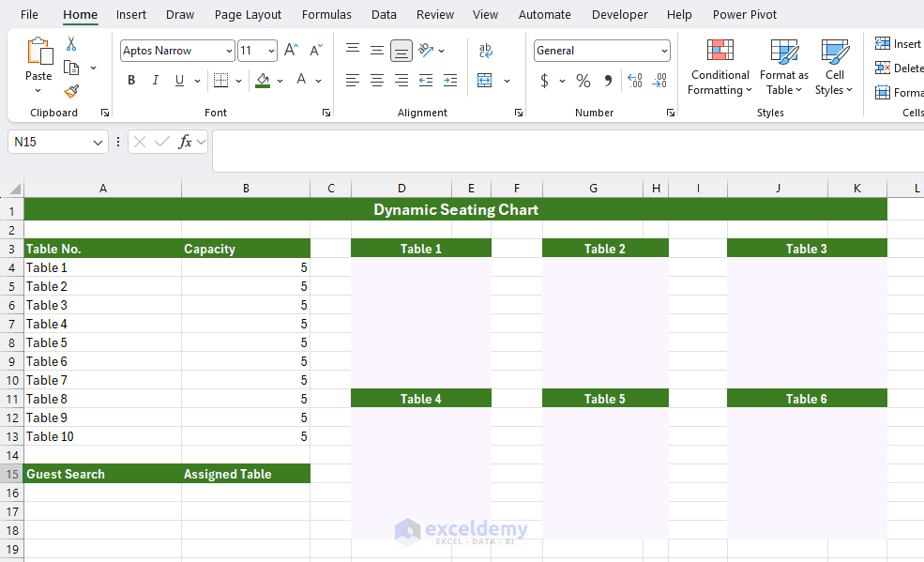The width and height of the screenshot is (924, 562).
Task: Click the Middle Align icon
Action: (377, 50)
